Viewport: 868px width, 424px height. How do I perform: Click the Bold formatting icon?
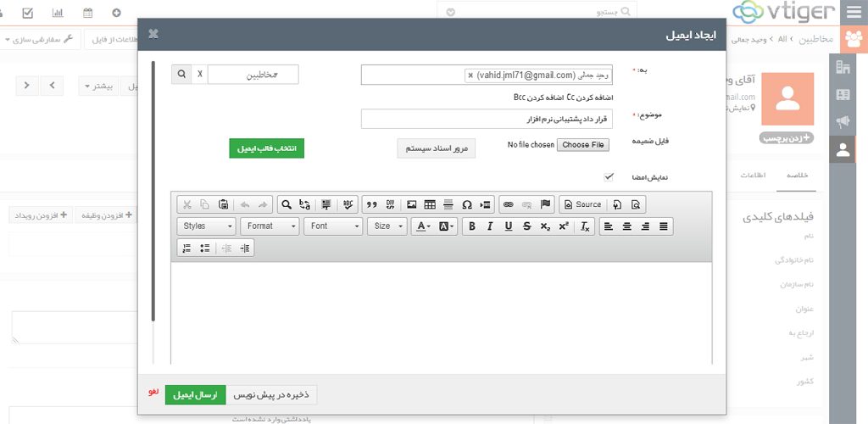pyautogui.click(x=471, y=226)
